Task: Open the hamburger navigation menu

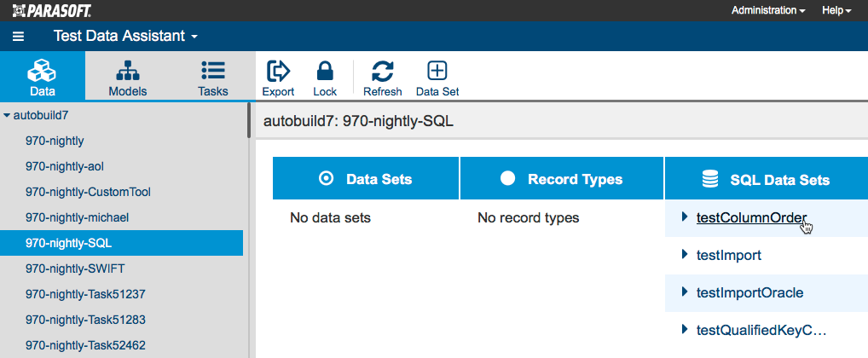Action: 18,37
